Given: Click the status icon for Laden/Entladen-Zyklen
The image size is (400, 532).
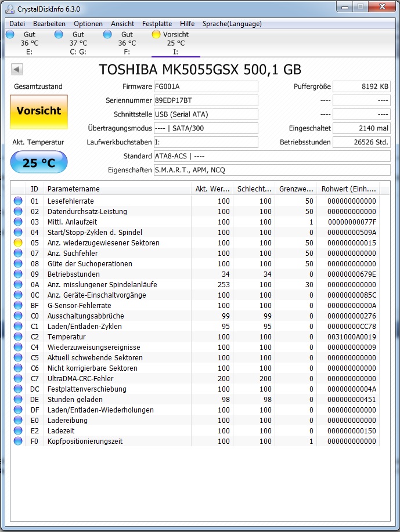Looking at the screenshot, I should tap(18, 327).
